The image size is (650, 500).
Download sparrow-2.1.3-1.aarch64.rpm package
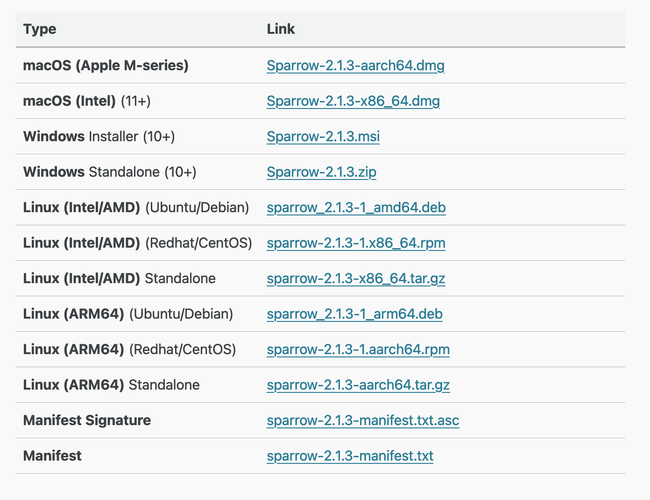(x=358, y=349)
